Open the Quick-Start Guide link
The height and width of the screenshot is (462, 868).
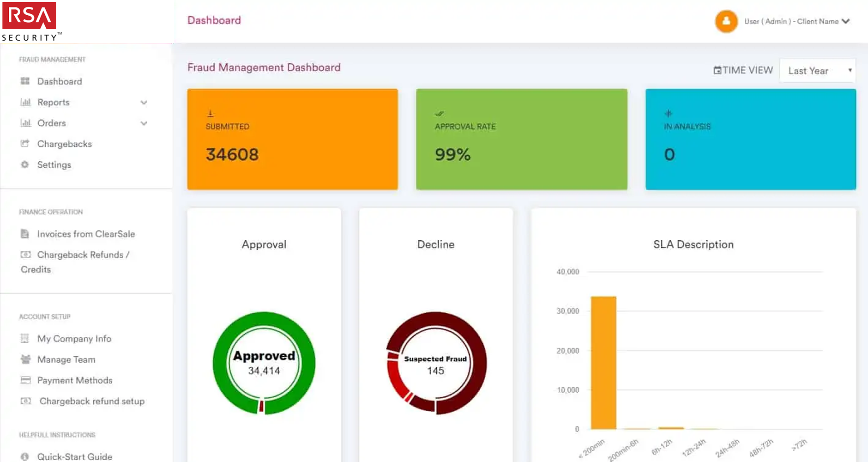click(74, 456)
